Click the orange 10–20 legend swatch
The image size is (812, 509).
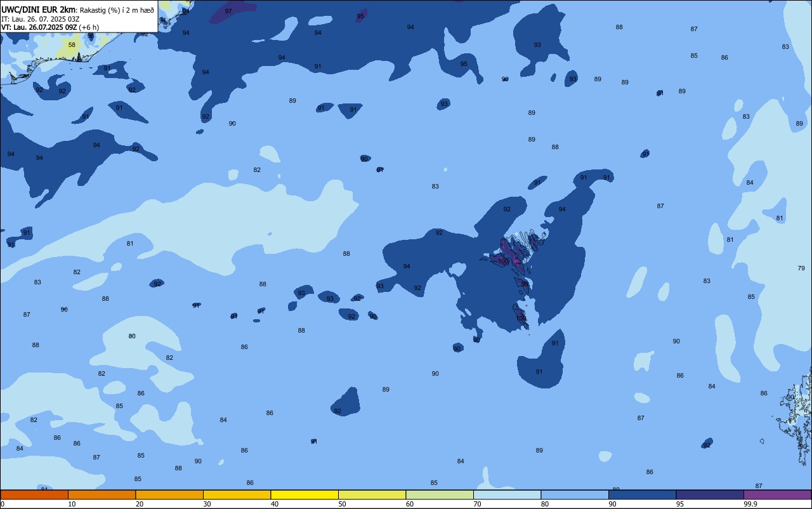(x=101, y=494)
